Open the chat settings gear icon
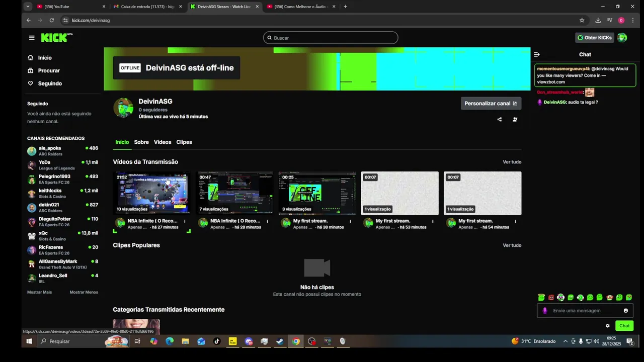The width and height of the screenshot is (644, 362). click(608, 326)
